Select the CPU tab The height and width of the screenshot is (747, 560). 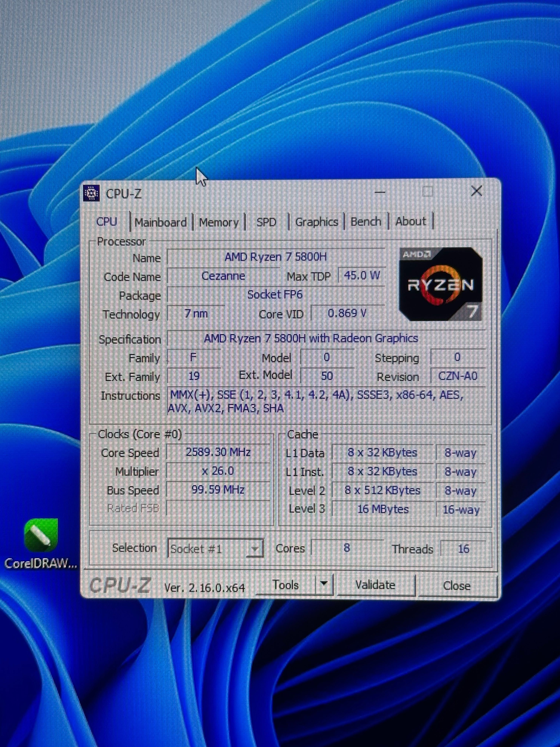[107, 222]
